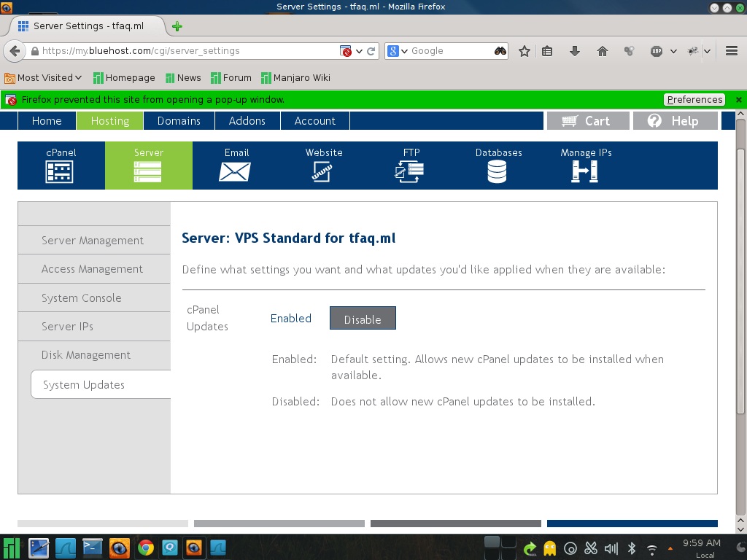Open the Help button
This screenshot has height=560, width=747.
click(x=675, y=121)
